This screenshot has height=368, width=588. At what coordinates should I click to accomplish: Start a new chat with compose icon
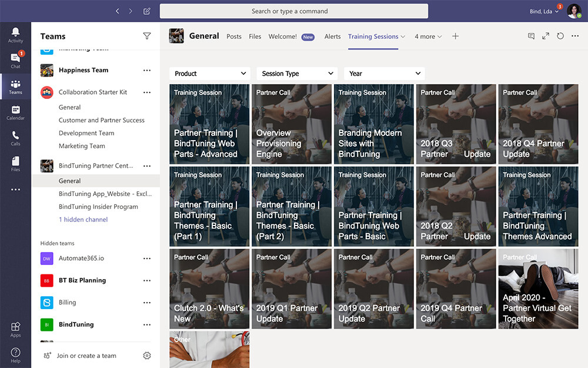(x=147, y=11)
